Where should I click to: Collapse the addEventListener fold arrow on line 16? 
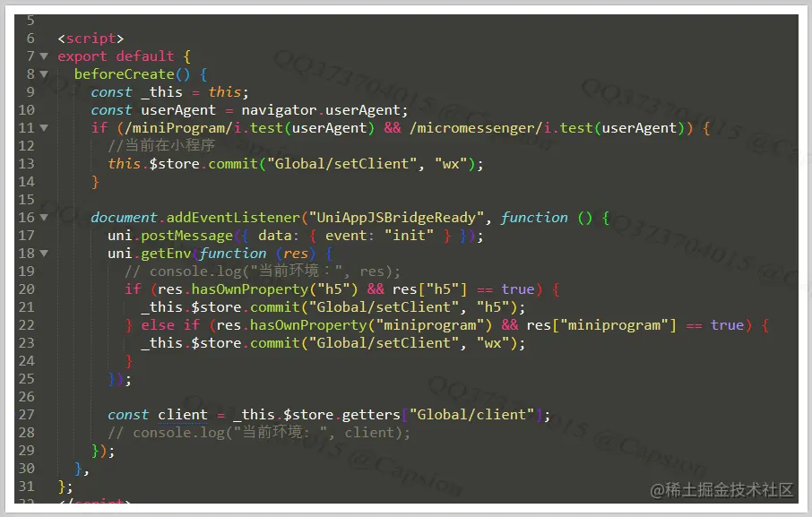(44, 218)
